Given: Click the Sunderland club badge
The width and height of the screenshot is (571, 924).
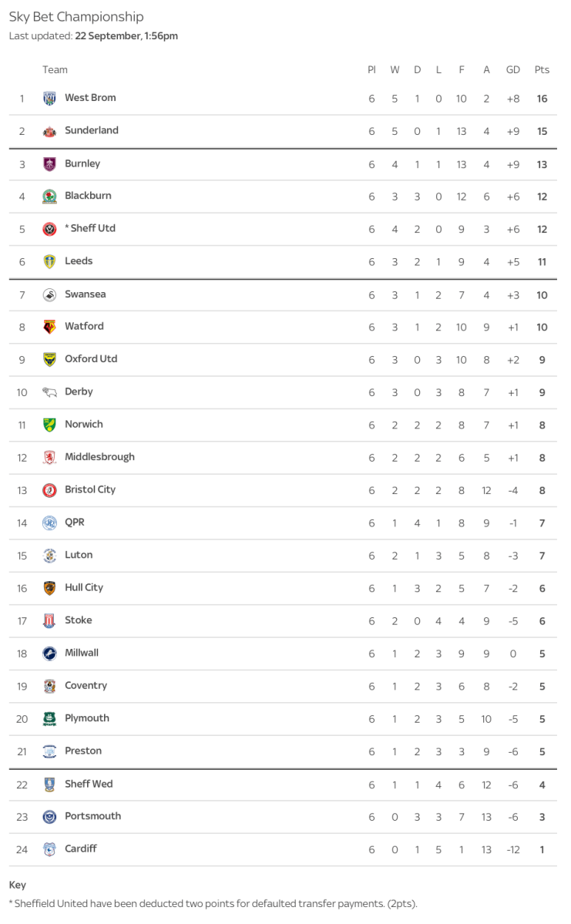Looking at the screenshot, I should click(49, 132).
